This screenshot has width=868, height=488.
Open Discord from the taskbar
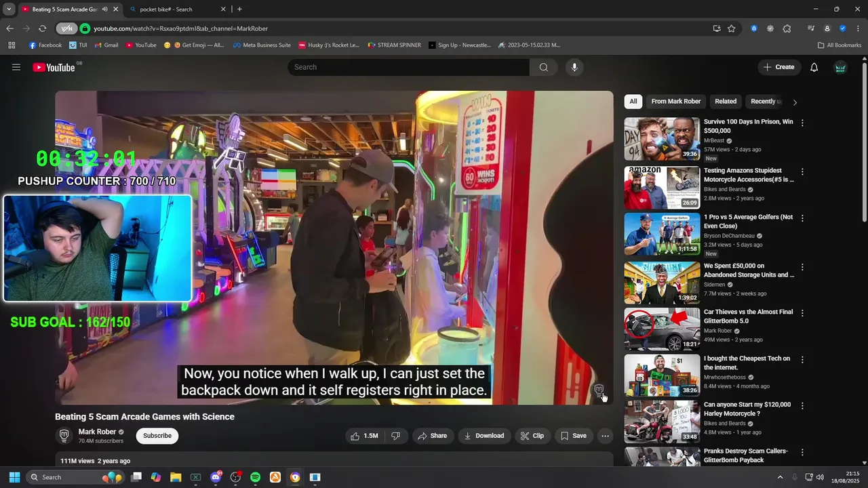click(216, 477)
